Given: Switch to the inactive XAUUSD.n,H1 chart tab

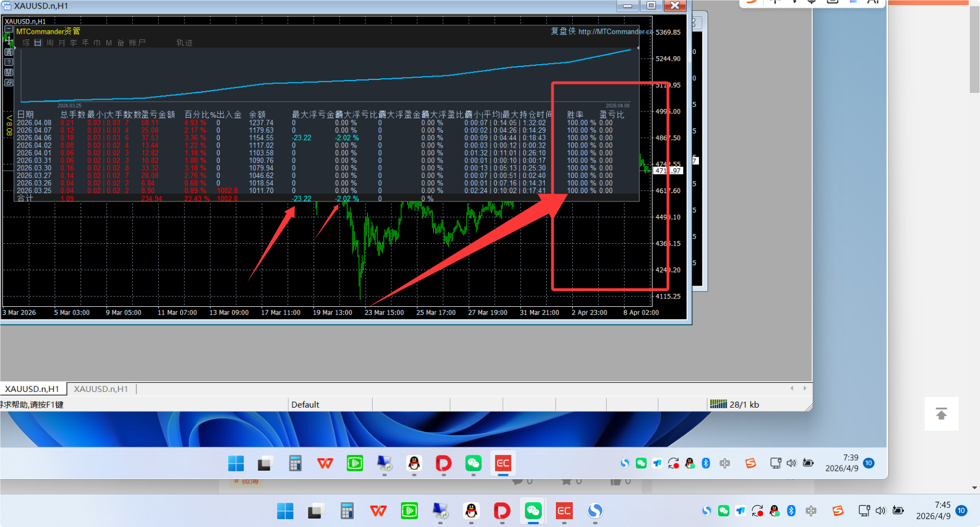Looking at the screenshot, I should (101, 388).
